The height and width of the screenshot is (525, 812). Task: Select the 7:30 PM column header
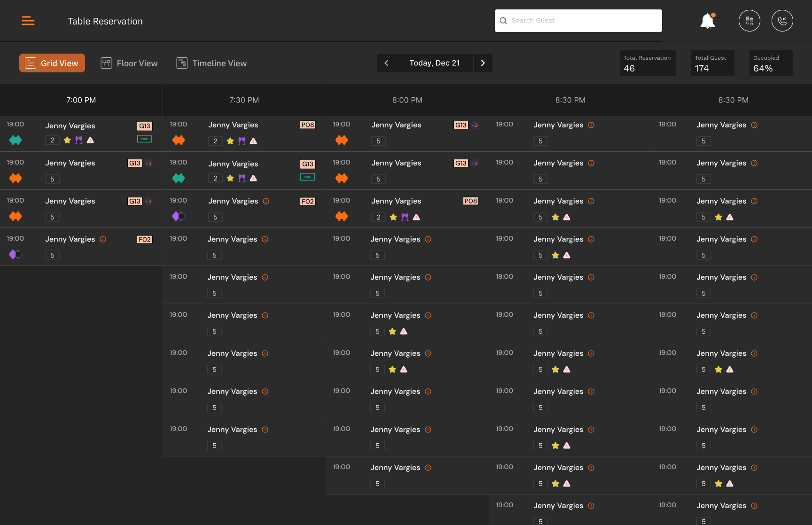point(244,100)
